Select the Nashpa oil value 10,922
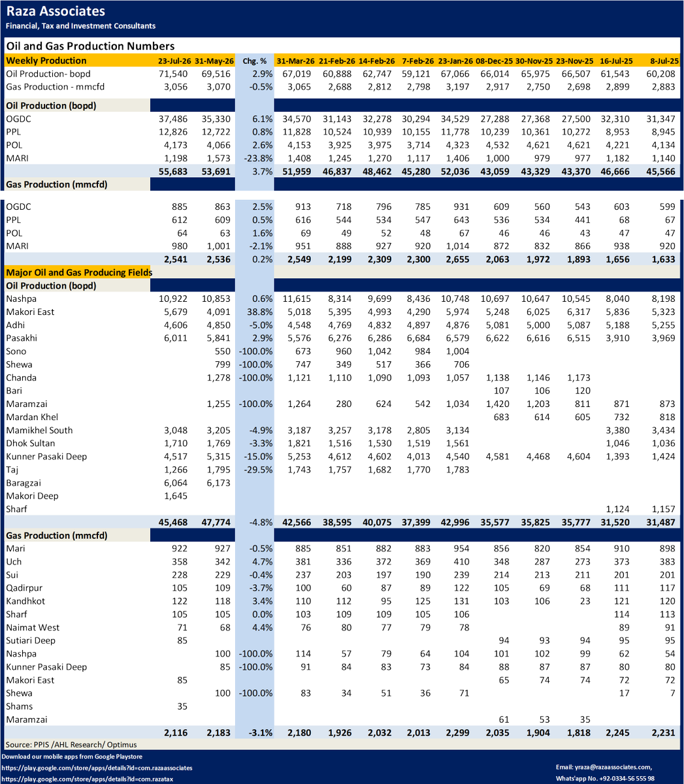 173,299
